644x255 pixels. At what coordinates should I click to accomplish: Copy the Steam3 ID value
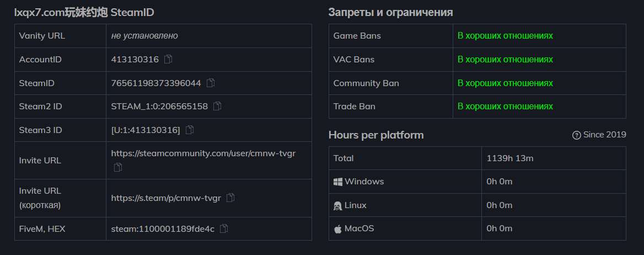point(190,130)
